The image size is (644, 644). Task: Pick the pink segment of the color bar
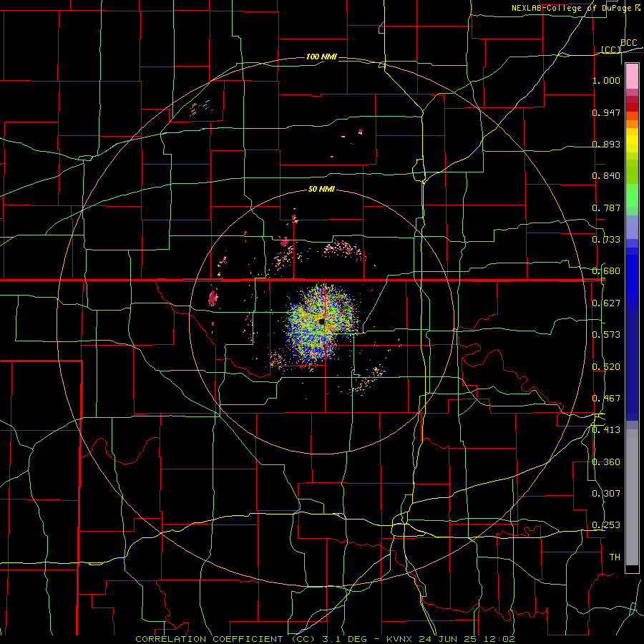(632, 77)
